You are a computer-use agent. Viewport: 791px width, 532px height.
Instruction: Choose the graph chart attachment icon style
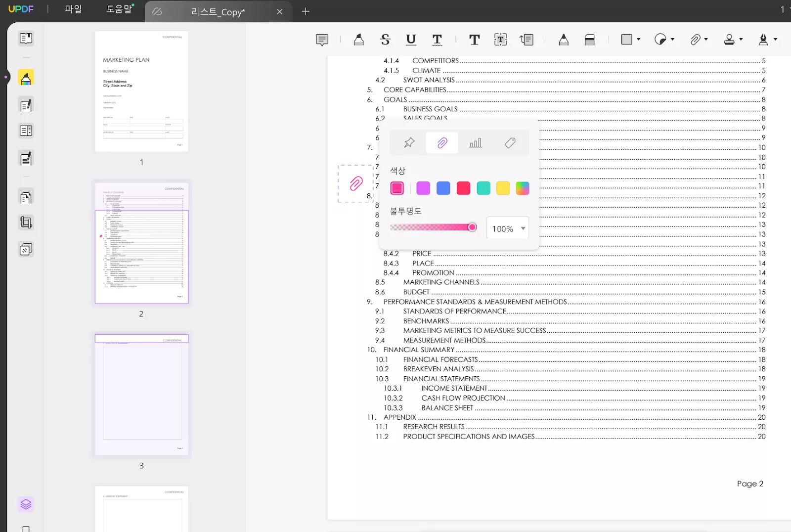(476, 143)
